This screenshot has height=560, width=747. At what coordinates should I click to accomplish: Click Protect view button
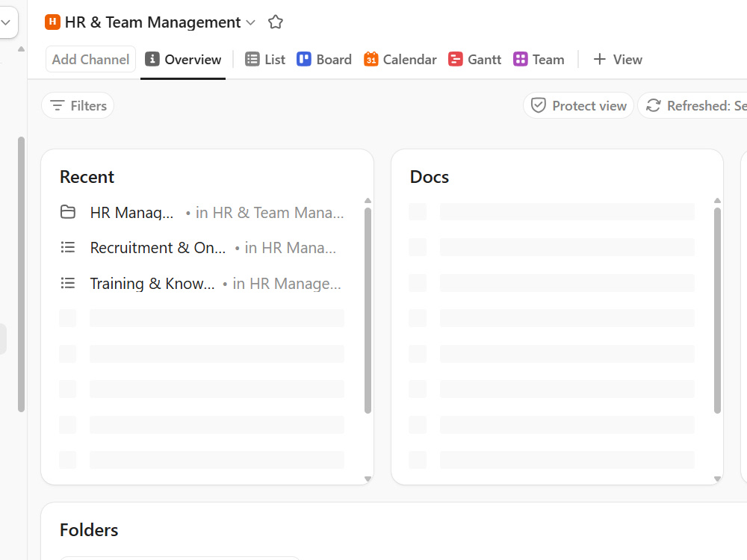578,106
